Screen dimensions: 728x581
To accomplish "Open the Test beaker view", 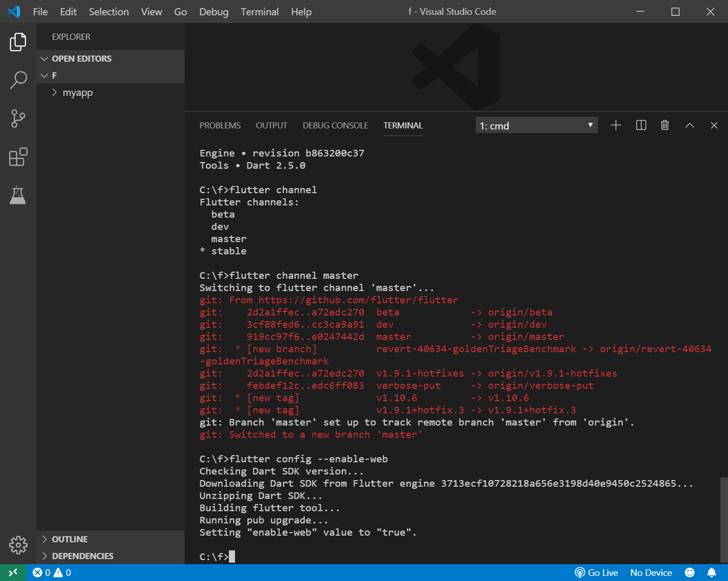I will 18,195.
